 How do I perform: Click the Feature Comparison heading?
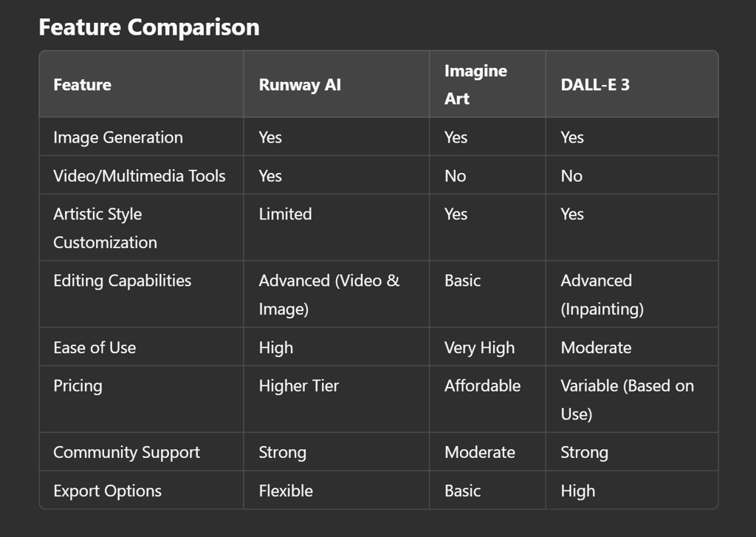pos(148,27)
